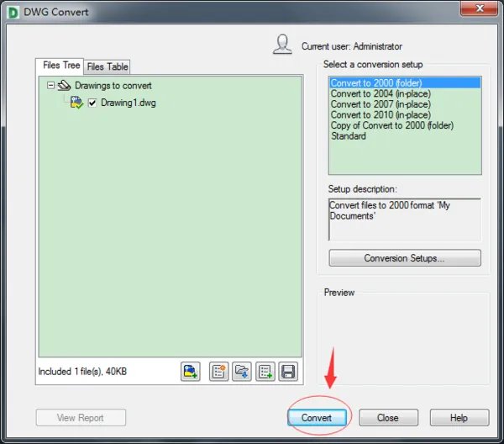
Task: Click the Drawings to convert stack icon
Action: coord(64,86)
